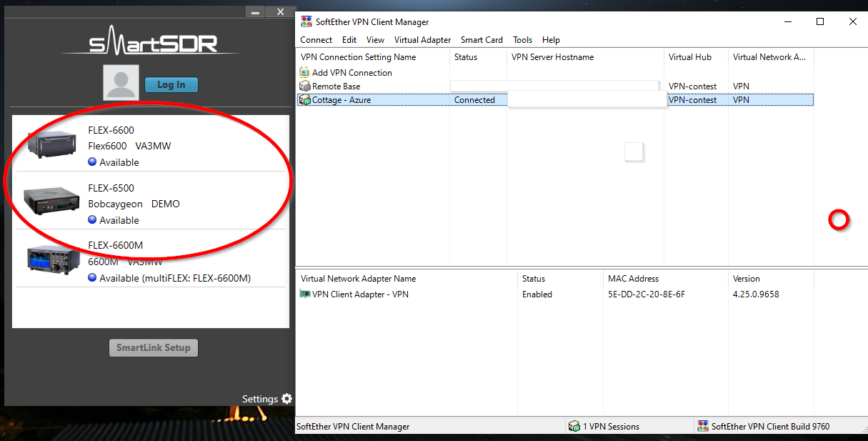Select the FLEX-6600 radio image
Image resolution: width=868 pixels, height=441 pixels.
51,143
